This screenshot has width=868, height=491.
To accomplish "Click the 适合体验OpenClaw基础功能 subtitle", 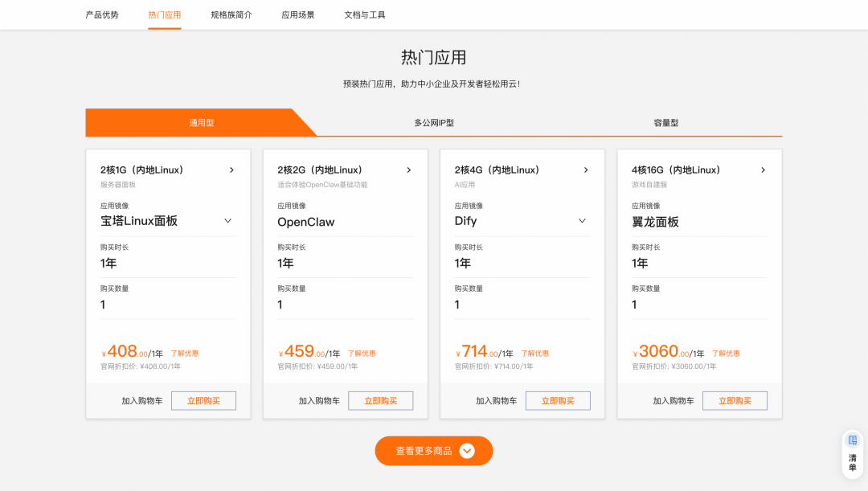I will [x=322, y=185].
